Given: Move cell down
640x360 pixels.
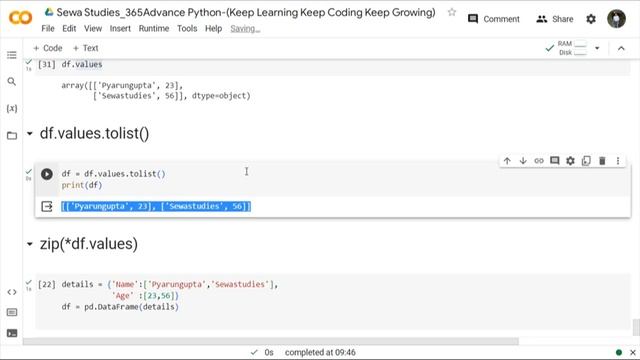Looking at the screenshot, I should (523, 161).
